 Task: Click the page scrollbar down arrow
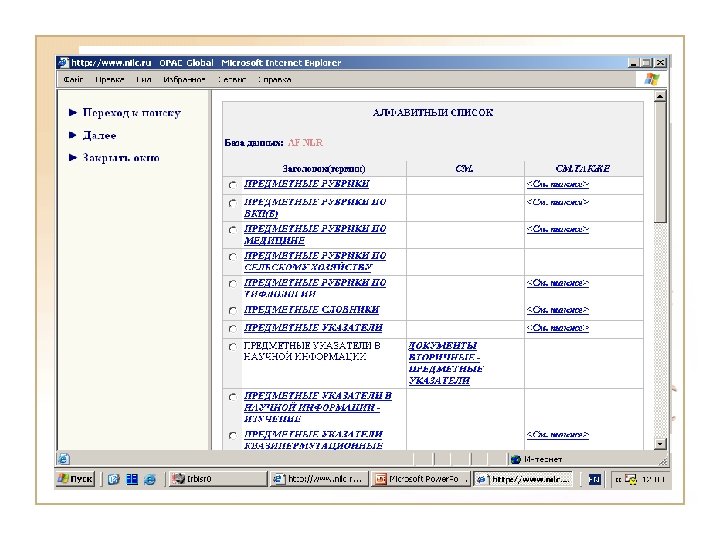click(660, 444)
